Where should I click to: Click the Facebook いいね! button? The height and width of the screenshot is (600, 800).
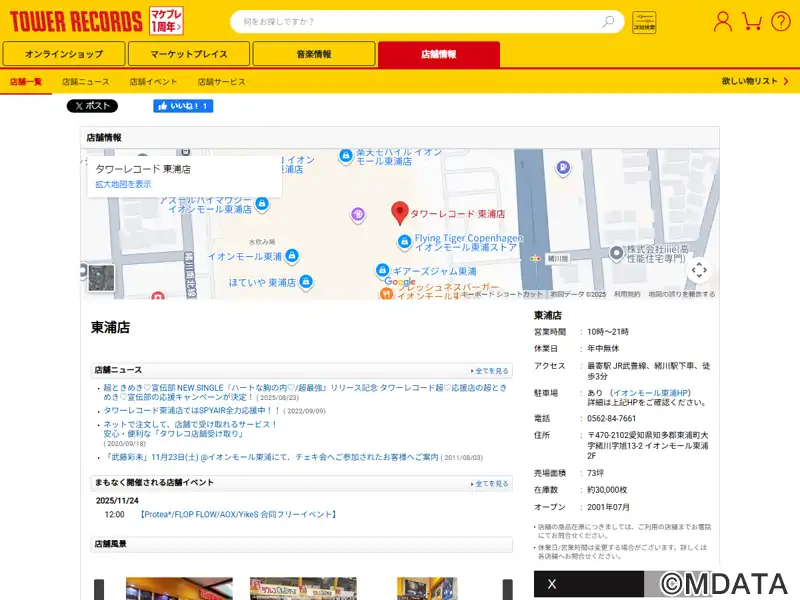(183, 106)
